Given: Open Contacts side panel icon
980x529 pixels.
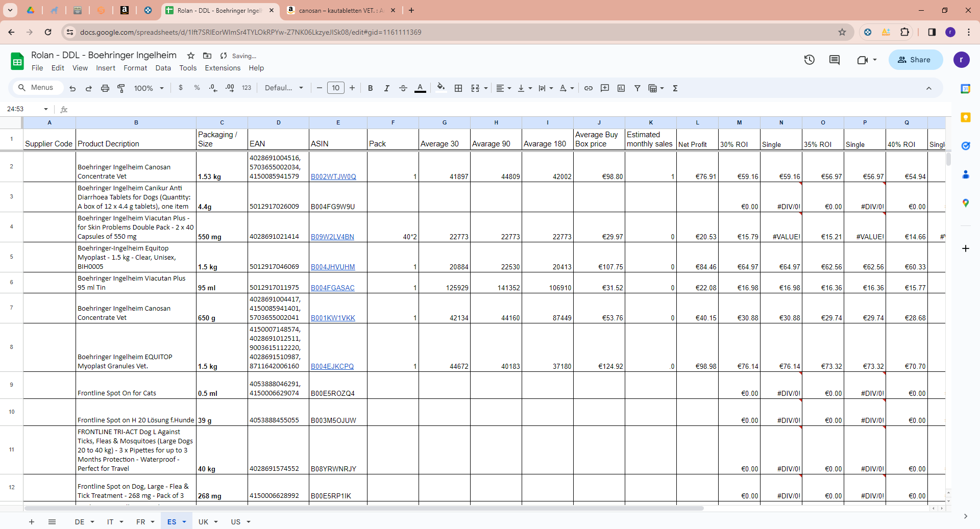Looking at the screenshot, I should [966, 174].
